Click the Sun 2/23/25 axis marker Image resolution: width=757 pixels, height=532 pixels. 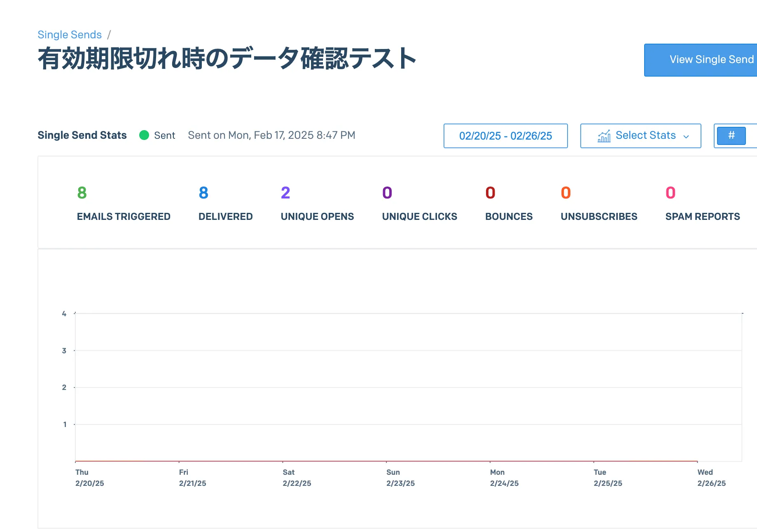[x=400, y=478]
